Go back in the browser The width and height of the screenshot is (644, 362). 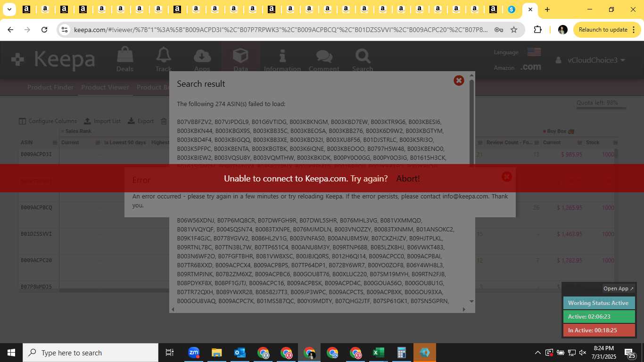click(10, 30)
